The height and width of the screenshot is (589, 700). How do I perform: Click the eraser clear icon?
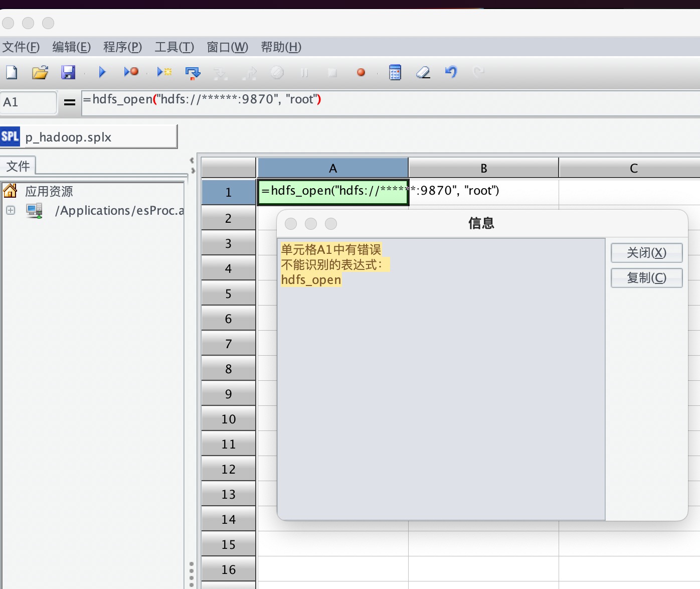(x=423, y=73)
